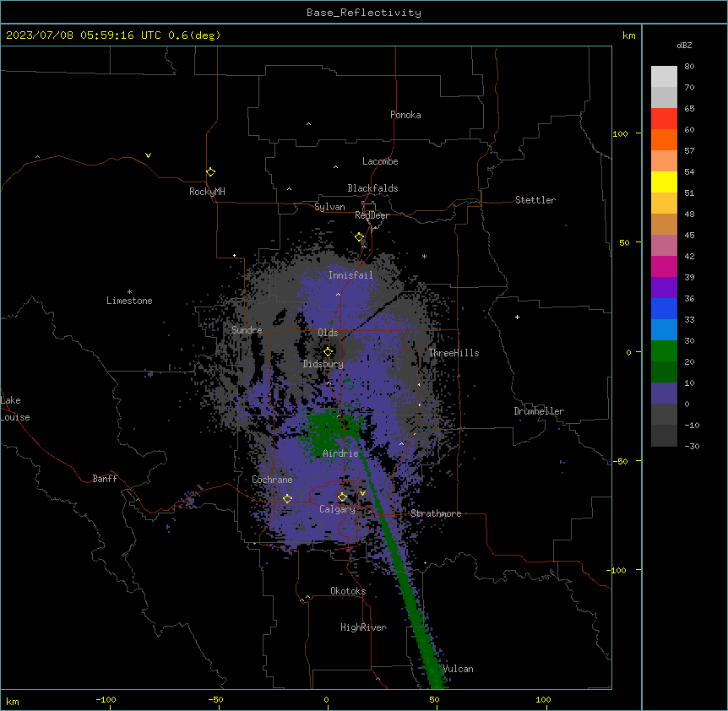
Task: Click the Blackfalds city label
Action: coord(372,188)
